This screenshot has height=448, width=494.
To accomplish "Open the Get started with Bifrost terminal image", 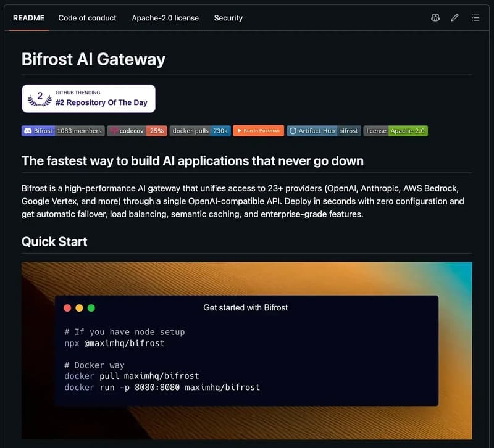I will coord(246,351).
